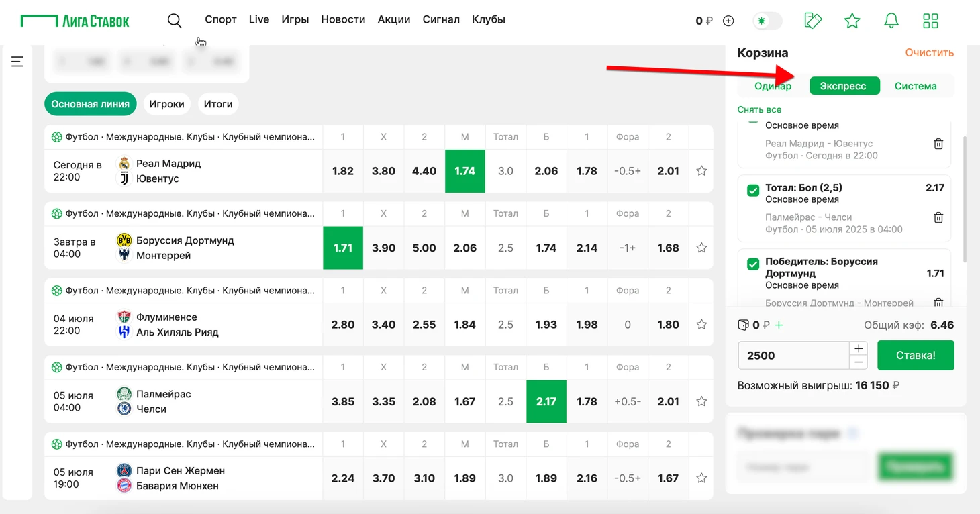Screen dimensions: 980x514
Task: Click the account balance 0 ₽ in header
Action: tap(703, 21)
